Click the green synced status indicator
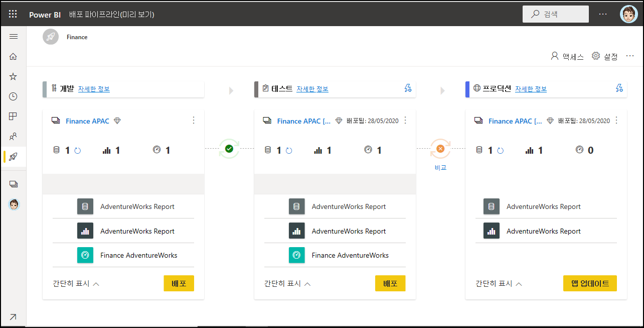This screenshot has width=644, height=328. (x=229, y=149)
